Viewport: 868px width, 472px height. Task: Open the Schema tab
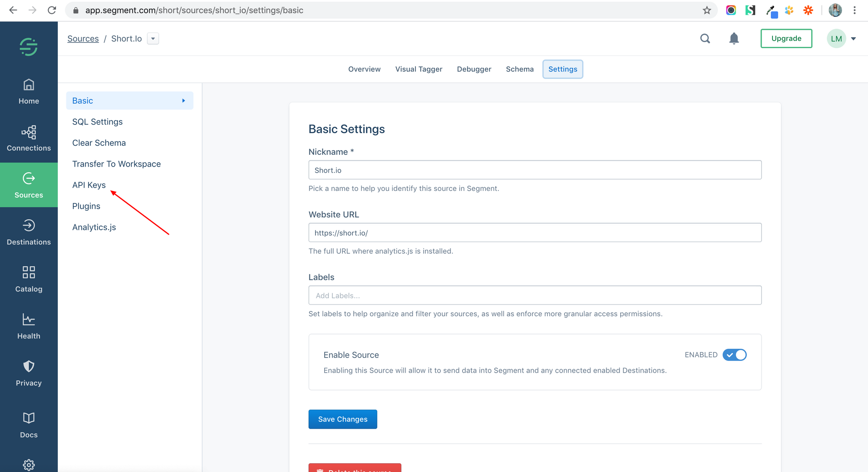coord(519,69)
